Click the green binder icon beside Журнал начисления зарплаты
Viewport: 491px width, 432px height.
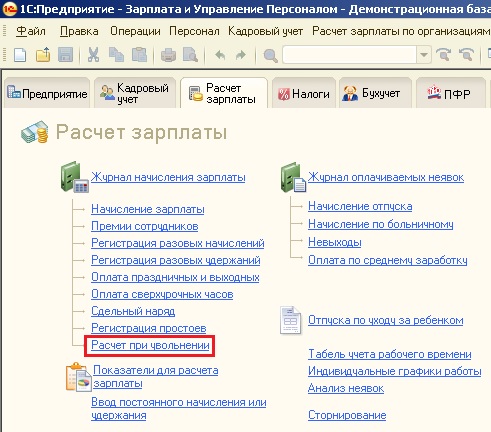pyautogui.click(x=74, y=177)
